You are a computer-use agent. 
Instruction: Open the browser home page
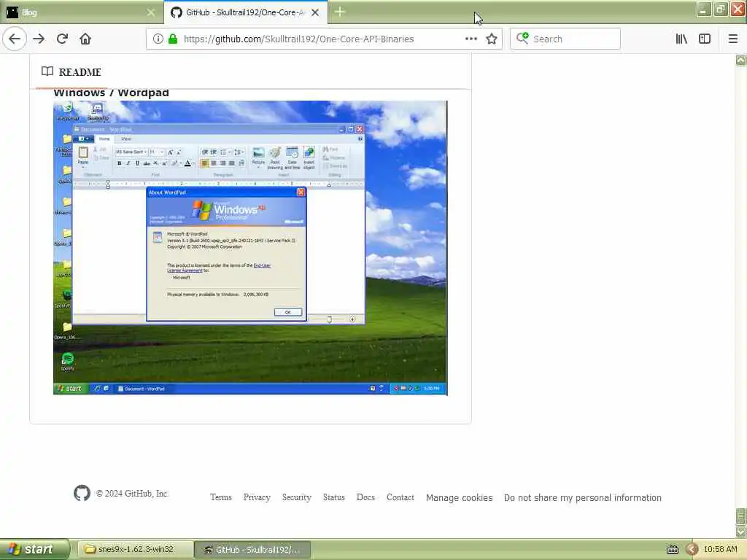[85, 39]
